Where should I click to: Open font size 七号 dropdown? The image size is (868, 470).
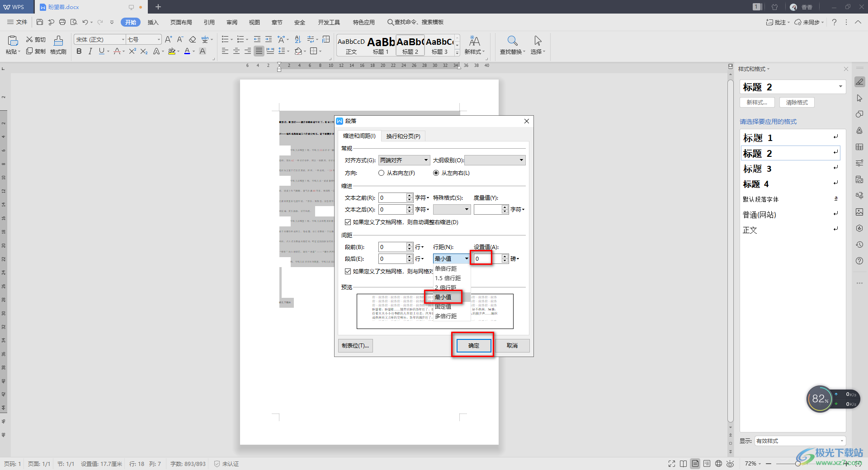point(159,40)
